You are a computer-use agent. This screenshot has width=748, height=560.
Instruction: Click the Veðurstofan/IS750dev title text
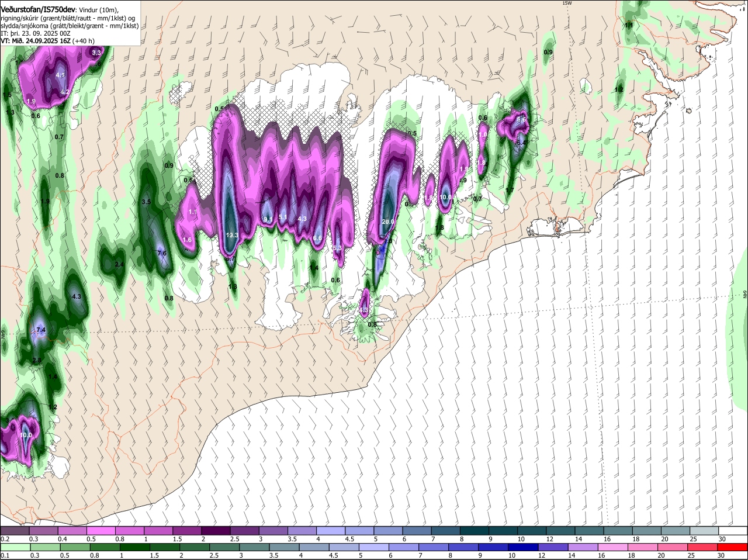(x=38, y=10)
